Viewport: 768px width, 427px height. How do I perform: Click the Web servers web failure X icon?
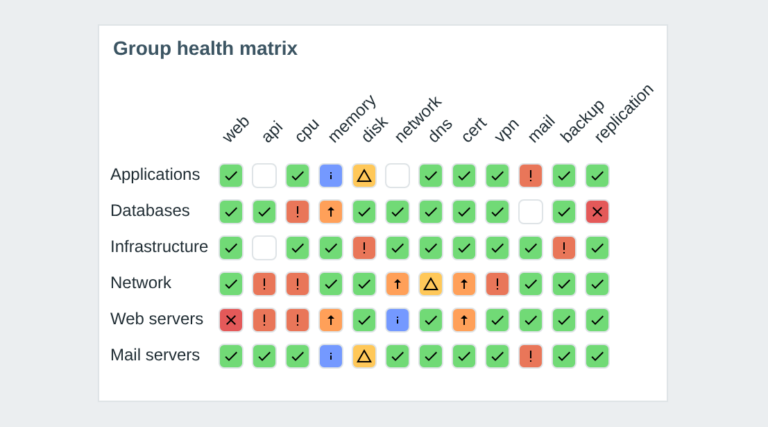point(231,320)
